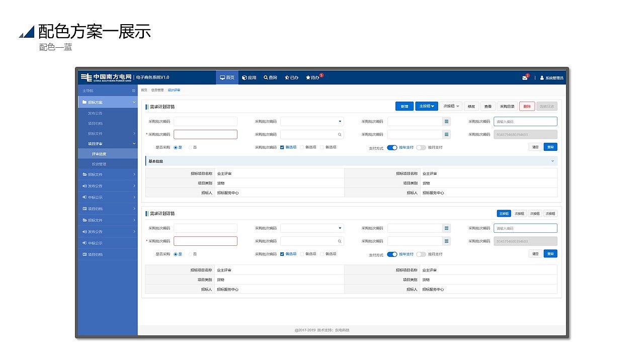644x362 pixels.
Task: Click 清空 in the lower panel
Action: [x=535, y=254]
